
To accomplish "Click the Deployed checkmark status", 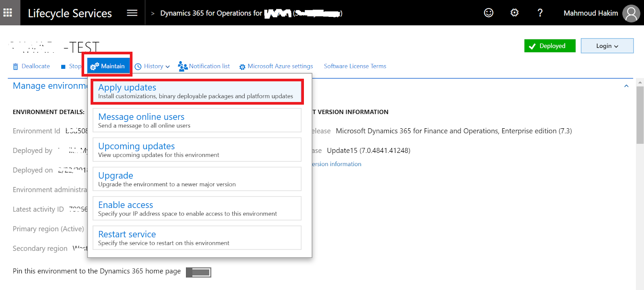I will pyautogui.click(x=550, y=46).
